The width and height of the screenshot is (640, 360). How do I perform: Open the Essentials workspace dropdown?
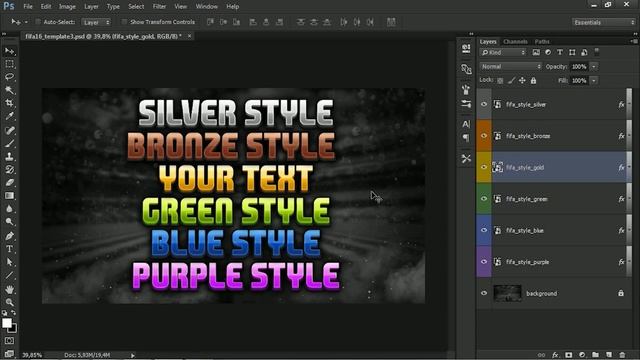tap(604, 22)
